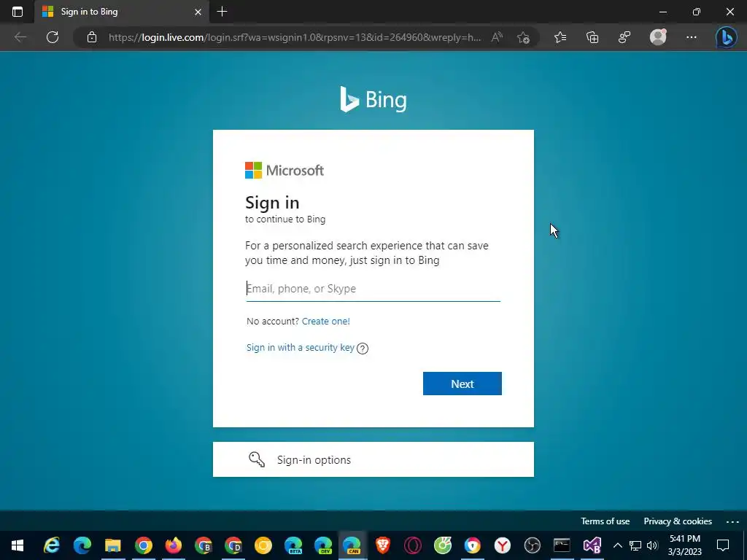View site information via lock icon

pyautogui.click(x=92, y=37)
